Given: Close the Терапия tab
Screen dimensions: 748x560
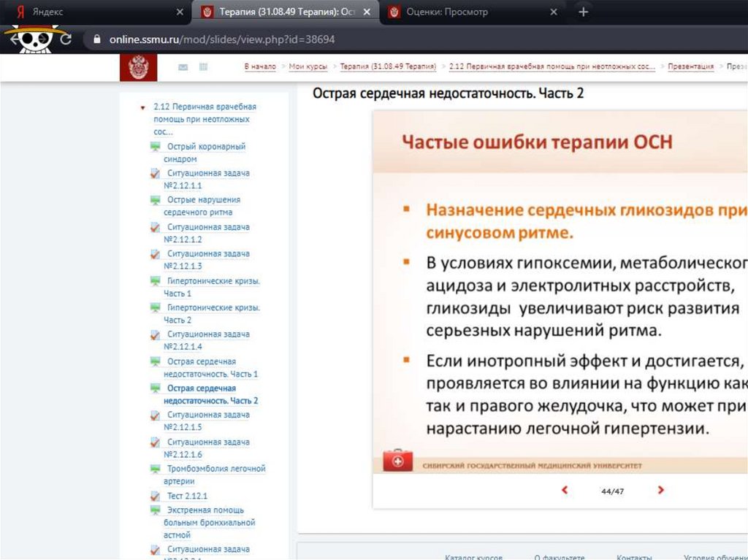Looking at the screenshot, I should tap(367, 12).
